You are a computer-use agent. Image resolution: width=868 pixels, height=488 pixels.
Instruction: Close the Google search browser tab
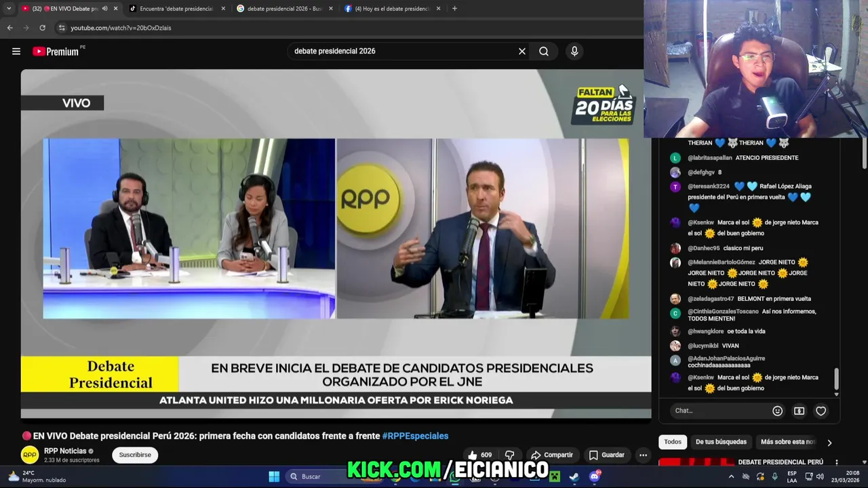[x=331, y=9]
